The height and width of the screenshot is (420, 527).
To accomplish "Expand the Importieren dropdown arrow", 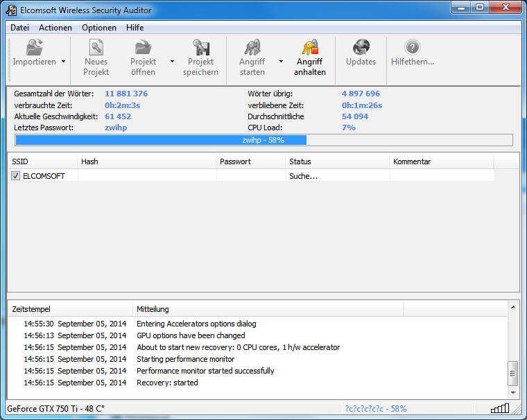I will point(63,61).
